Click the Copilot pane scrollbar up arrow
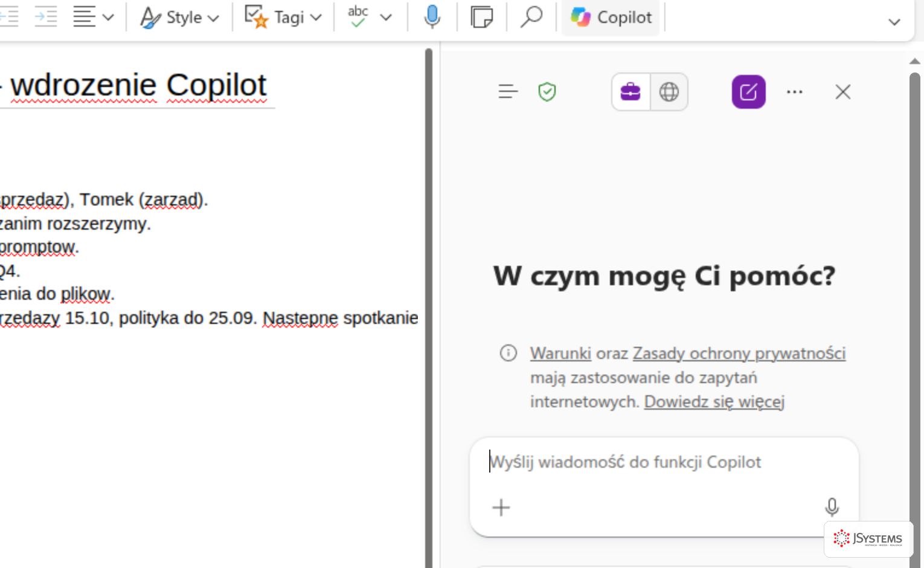The width and height of the screenshot is (924, 568). tap(915, 61)
